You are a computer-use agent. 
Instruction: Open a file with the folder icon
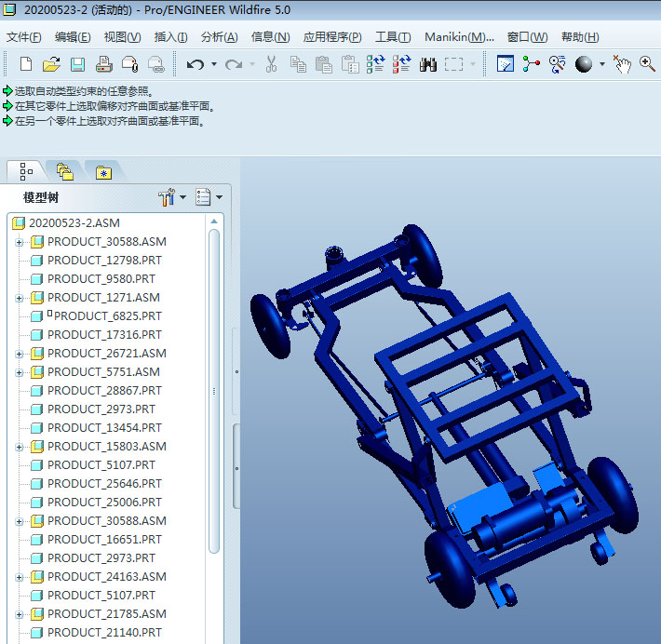(51, 64)
